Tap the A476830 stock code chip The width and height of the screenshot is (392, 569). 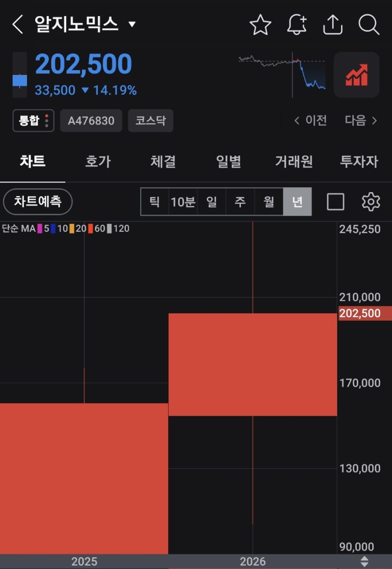91,121
